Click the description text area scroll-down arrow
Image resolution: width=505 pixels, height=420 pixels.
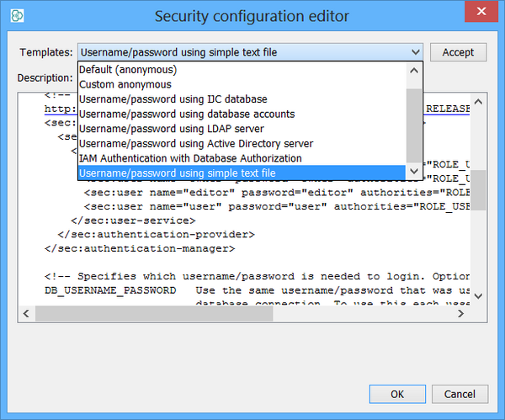point(478,295)
